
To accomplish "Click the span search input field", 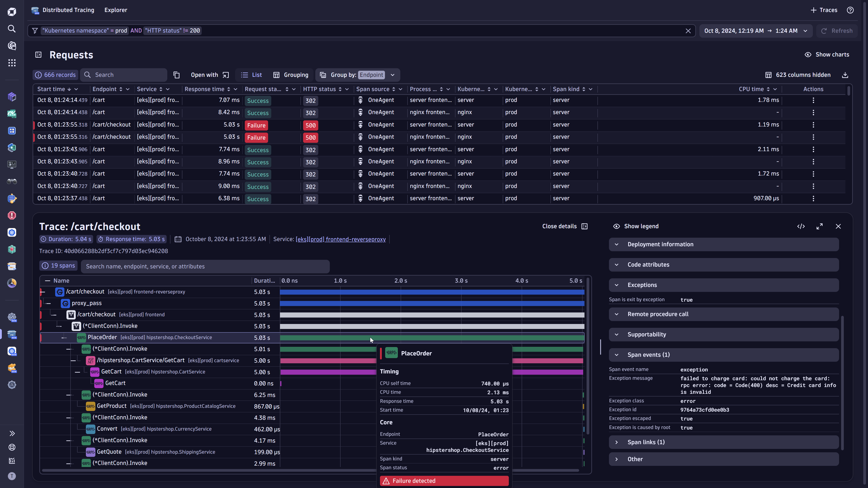I will click(205, 266).
